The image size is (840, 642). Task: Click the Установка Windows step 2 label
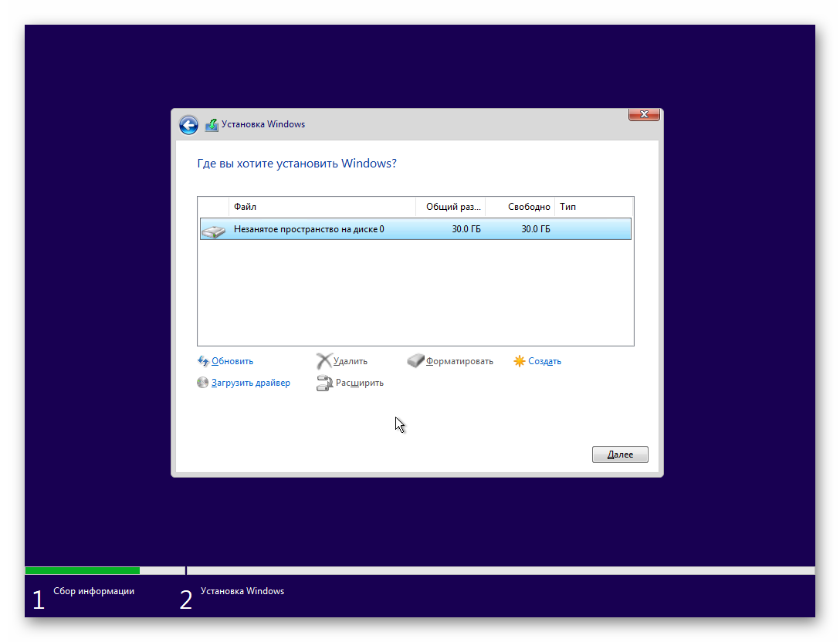242,591
